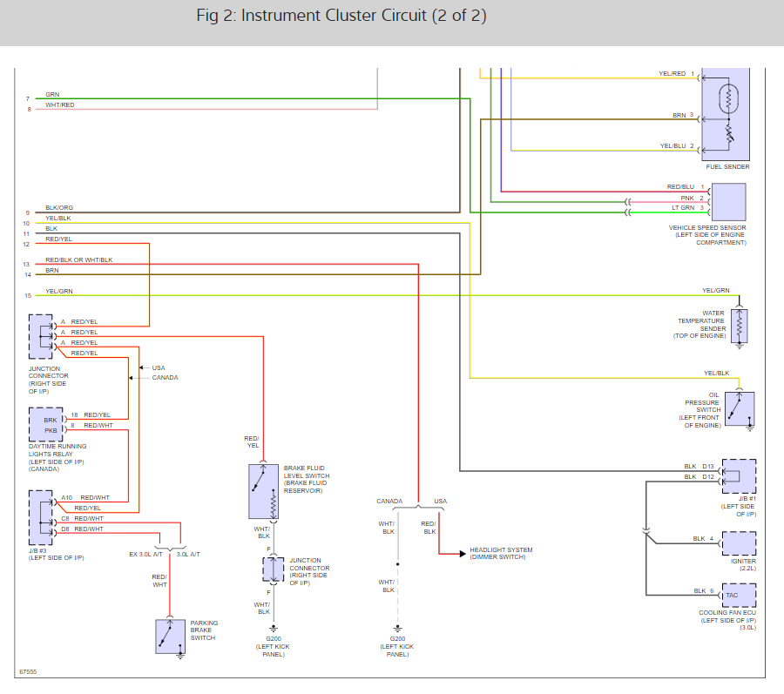Click the Igniter 2.2L connector box
The image size is (784, 694).
tap(739, 543)
